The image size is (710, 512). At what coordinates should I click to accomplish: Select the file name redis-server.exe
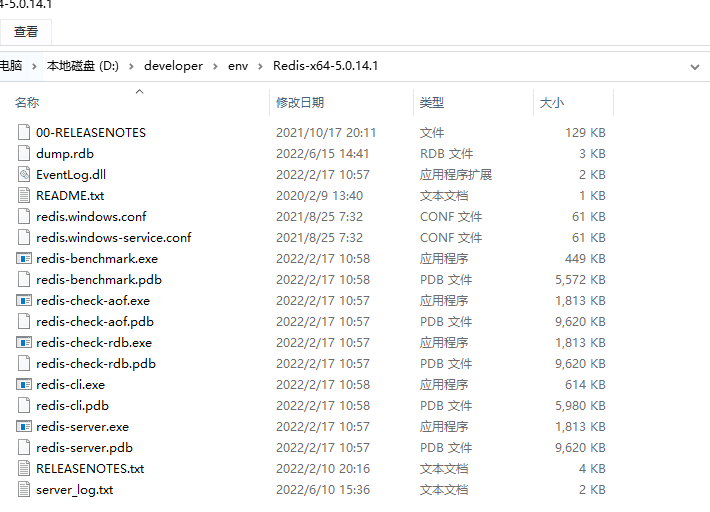coord(82,427)
